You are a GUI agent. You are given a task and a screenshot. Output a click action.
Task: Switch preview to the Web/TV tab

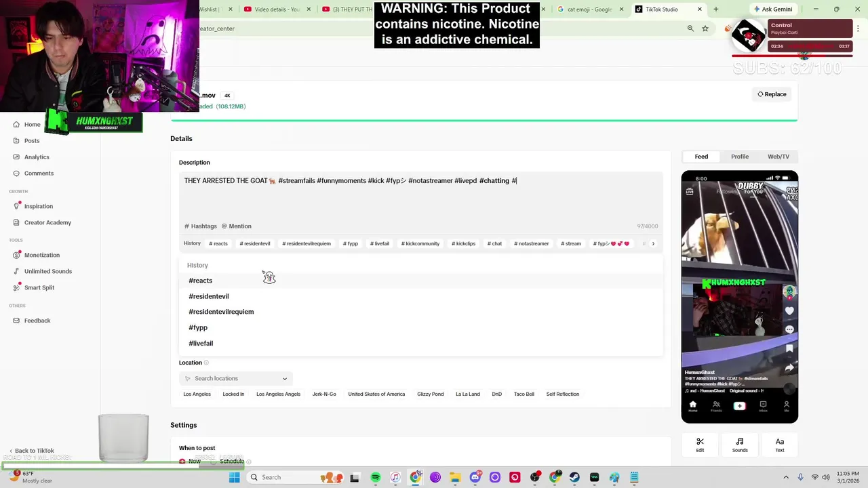pos(778,157)
